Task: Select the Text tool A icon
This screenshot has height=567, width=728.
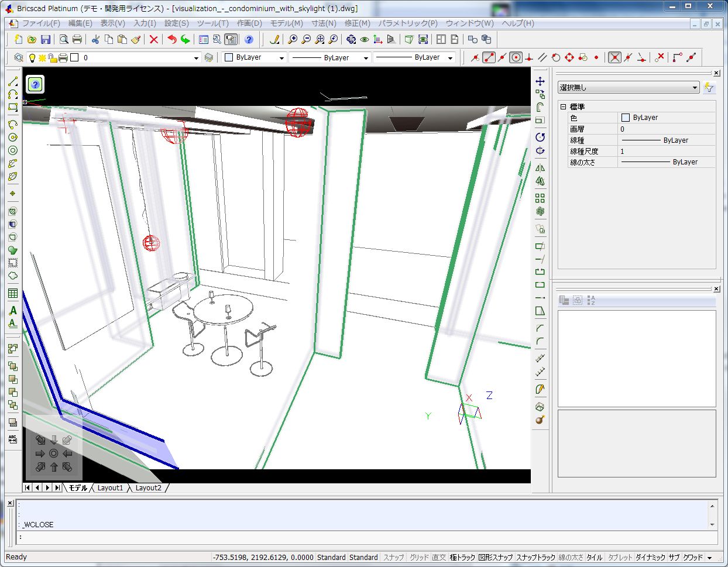Action: pos(13,311)
